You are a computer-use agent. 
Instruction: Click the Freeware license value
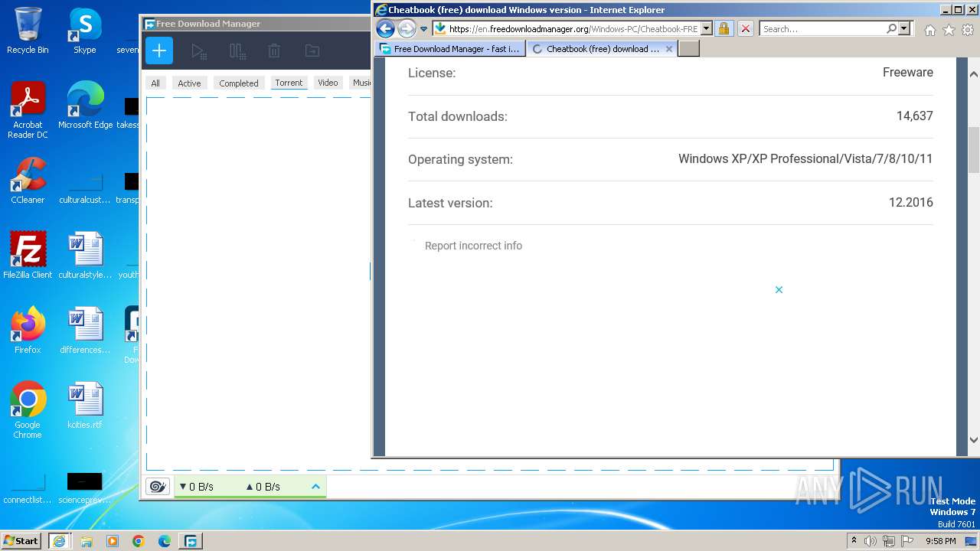tap(907, 73)
